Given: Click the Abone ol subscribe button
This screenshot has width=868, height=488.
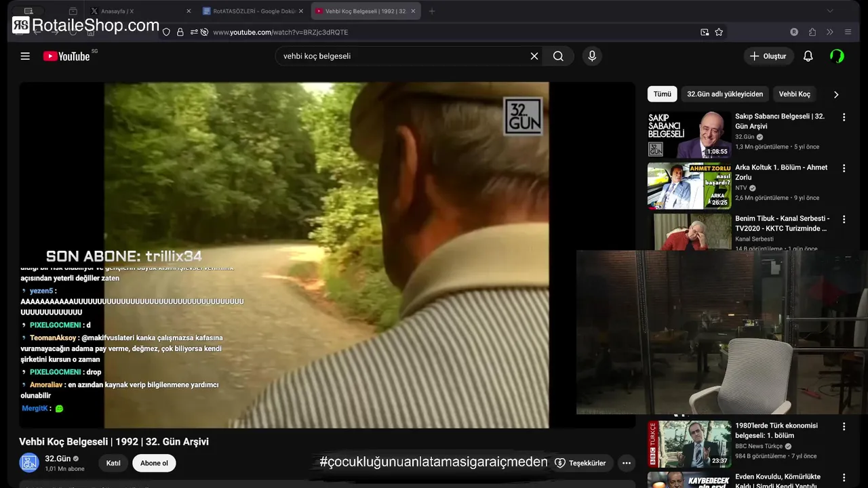Looking at the screenshot, I should (154, 463).
